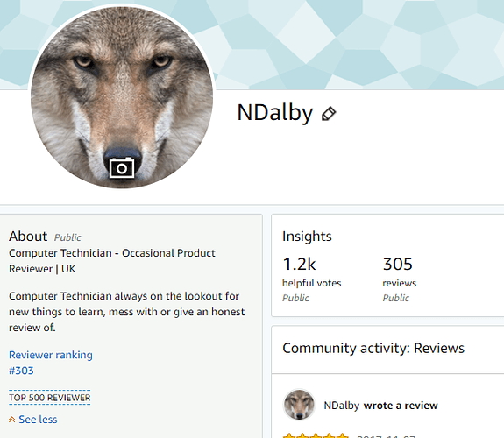Screen dimensions: 504x438
Task: Click NDalby name in review activity
Action: 341,406
